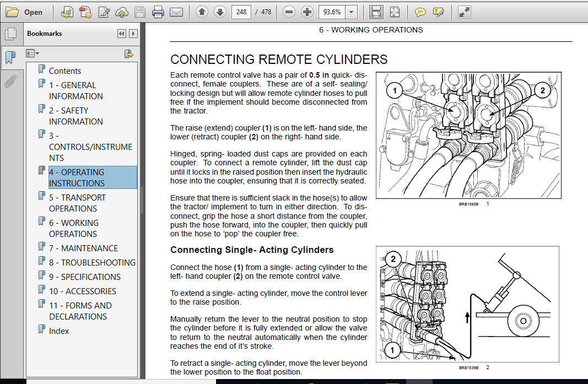Collapse bookmarks panel with double-arrow button
This screenshot has width=588, height=384.
coord(121,34)
